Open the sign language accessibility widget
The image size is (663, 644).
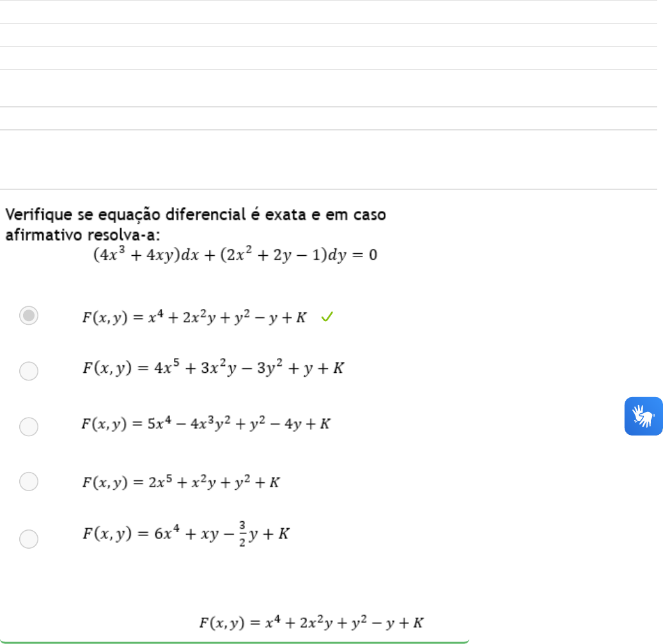pyautogui.click(x=643, y=416)
